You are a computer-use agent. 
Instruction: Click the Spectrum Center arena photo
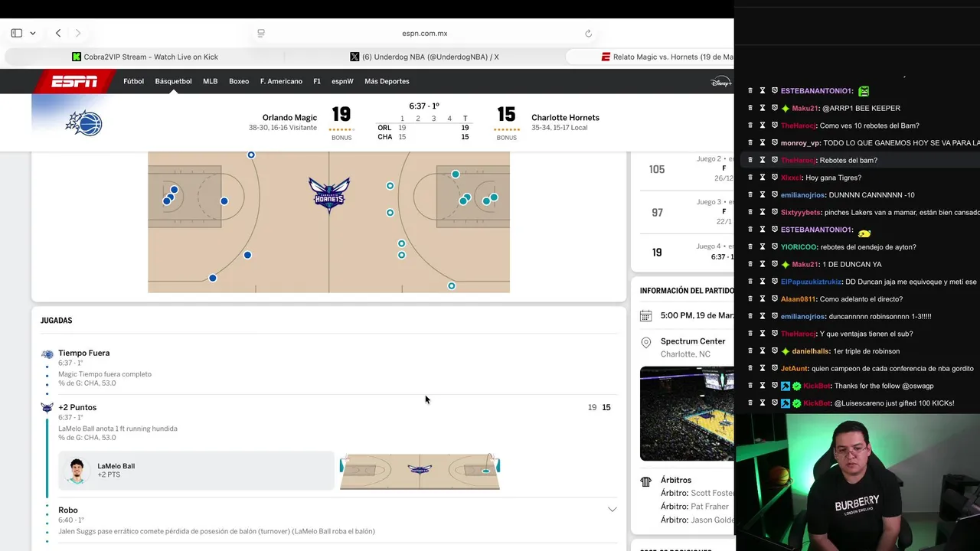(x=687, y=414)
